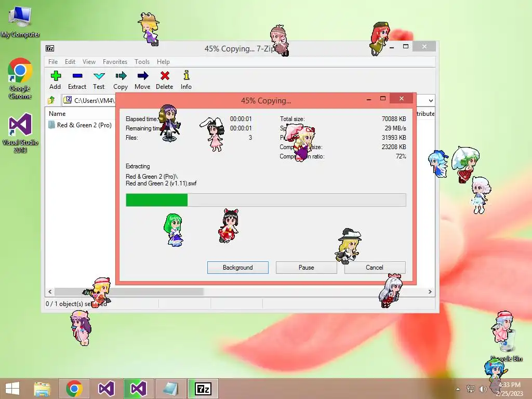Expand the address path dropdown arrow
The height and width of the screenshot is (399, 532).
pyautogui.click(x=431, y=100)
